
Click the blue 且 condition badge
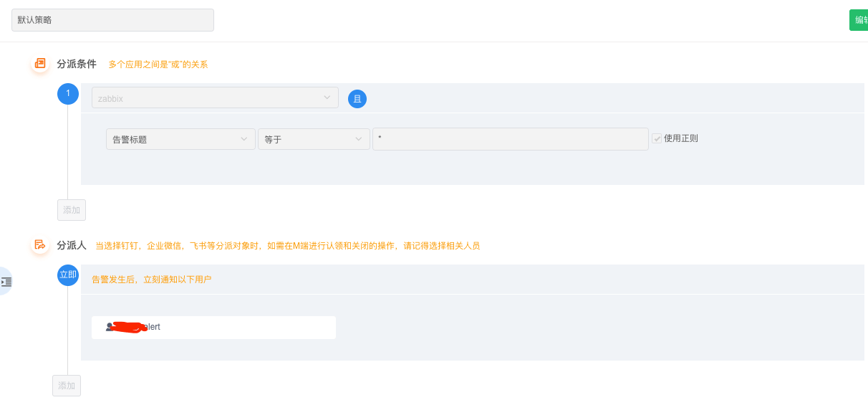coord(357,99)
